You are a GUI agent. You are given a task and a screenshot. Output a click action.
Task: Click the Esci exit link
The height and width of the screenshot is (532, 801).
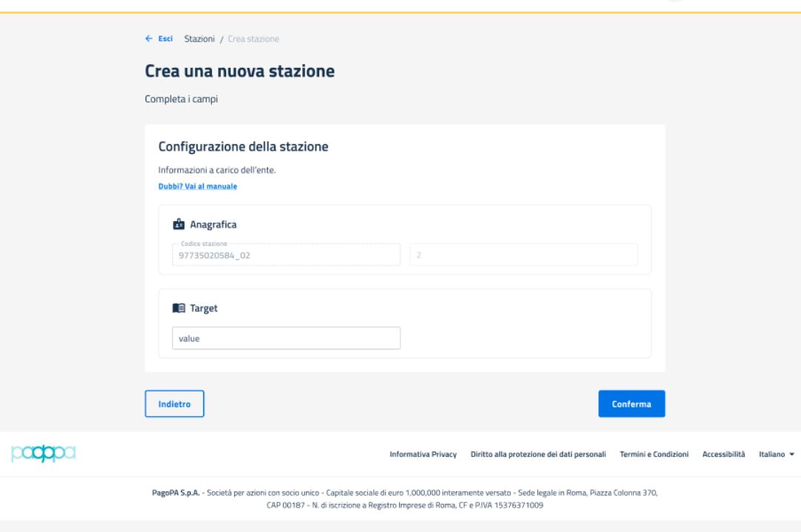click(x=166, y=38)
